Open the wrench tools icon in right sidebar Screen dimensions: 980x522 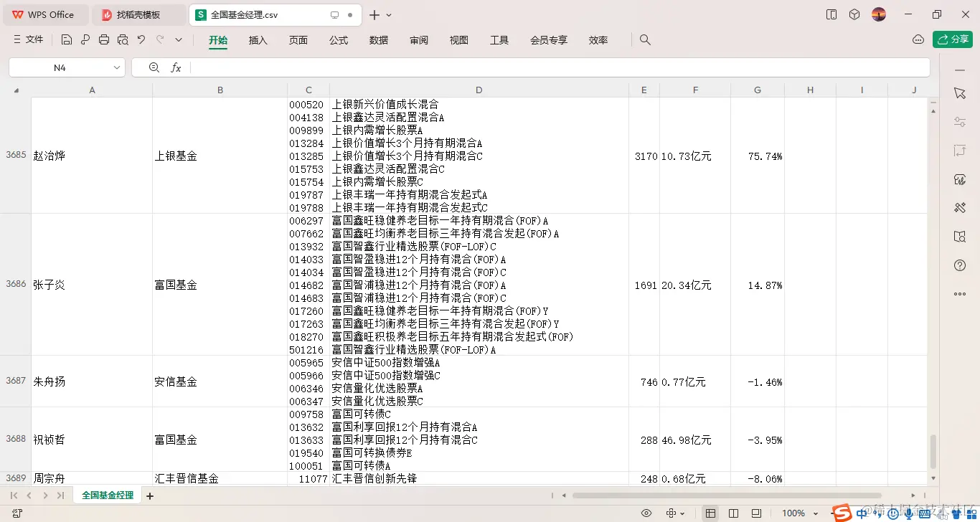pyautogui.click(x=960, y=208)
